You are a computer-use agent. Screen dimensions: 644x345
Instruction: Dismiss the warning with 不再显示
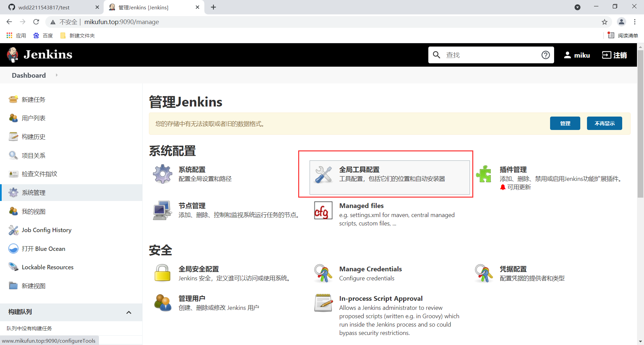coord(604,123)
